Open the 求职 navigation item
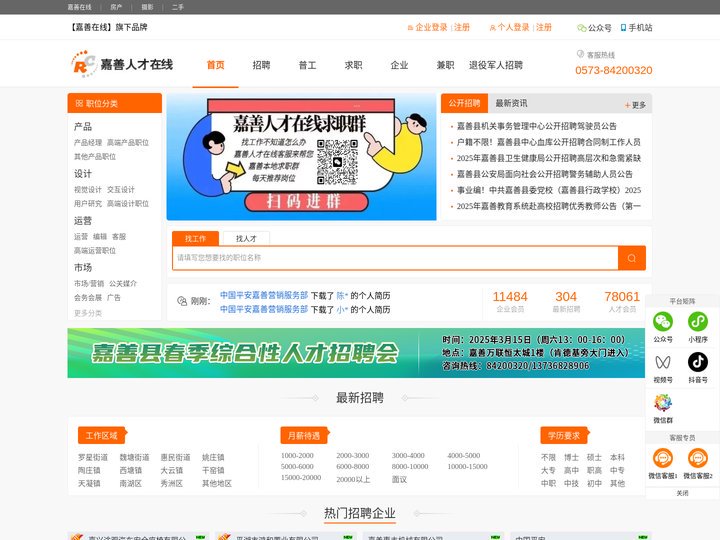Screen dimensions: 720x540 click(353, 65)
